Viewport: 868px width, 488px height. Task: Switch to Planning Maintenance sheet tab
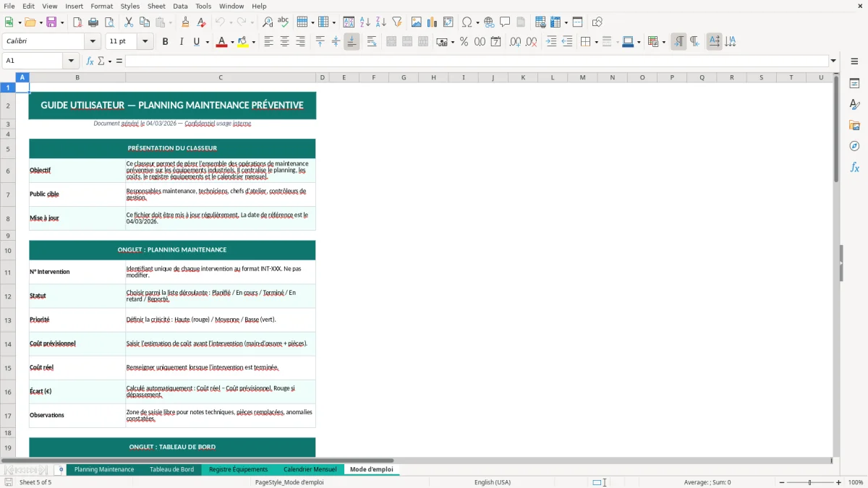pyautogui.click(x=104, y=469)
